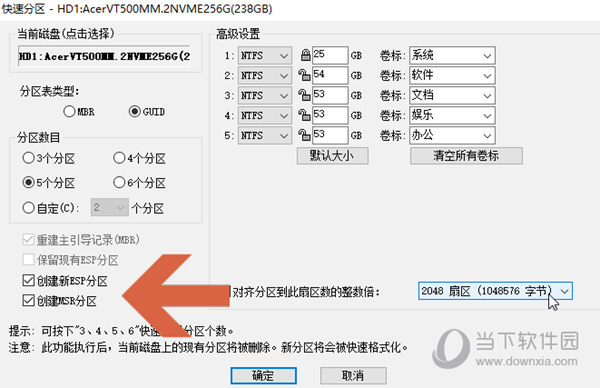Click partition 1 size field showing 25
Screen dimensions: 600x388
coord(330,55)
